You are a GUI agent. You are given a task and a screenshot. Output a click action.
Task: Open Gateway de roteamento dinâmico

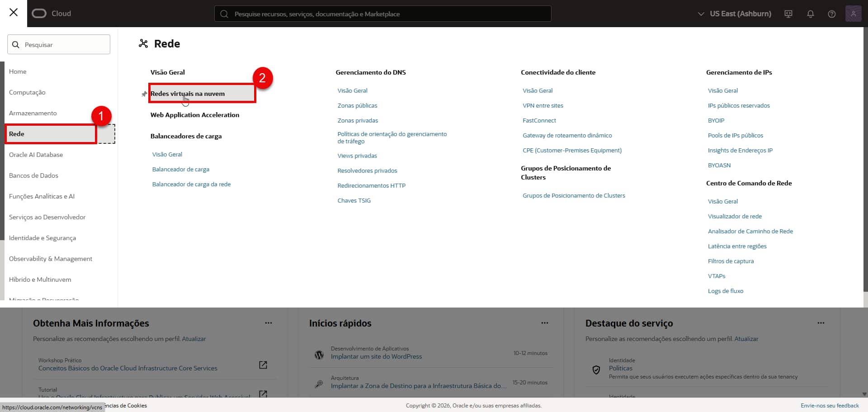(567, 135)
